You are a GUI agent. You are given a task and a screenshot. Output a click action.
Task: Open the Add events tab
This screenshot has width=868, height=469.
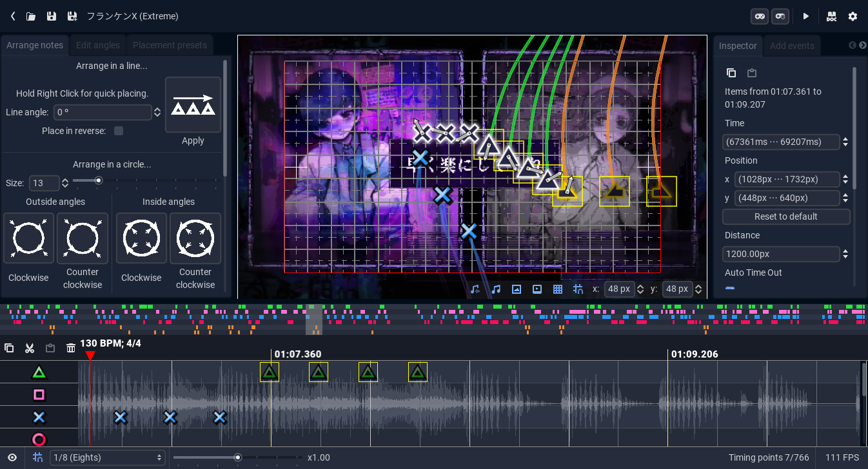792,46
